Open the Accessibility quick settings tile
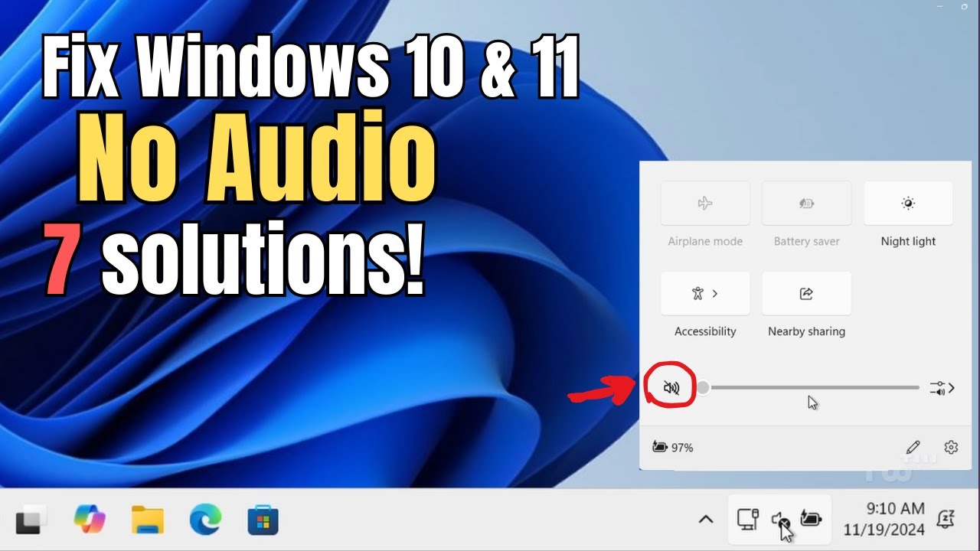Viewport: 980px width, 551px height. point(705,293)
